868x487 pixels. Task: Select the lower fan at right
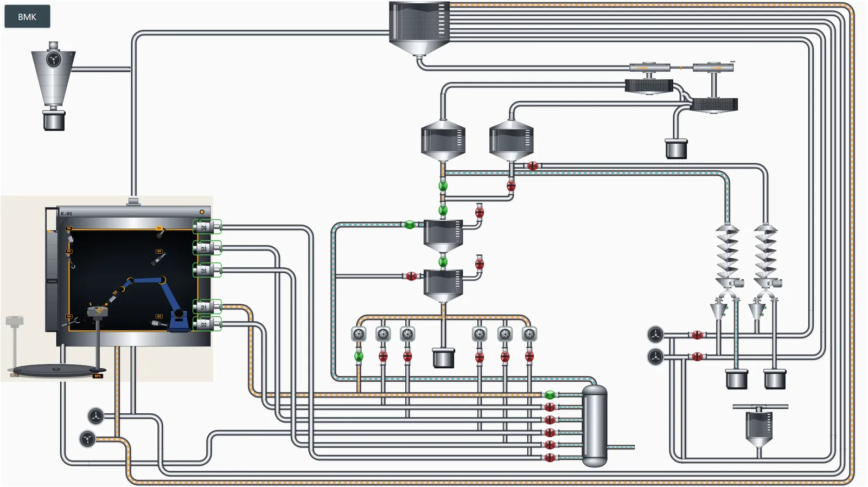coord(655,357)
